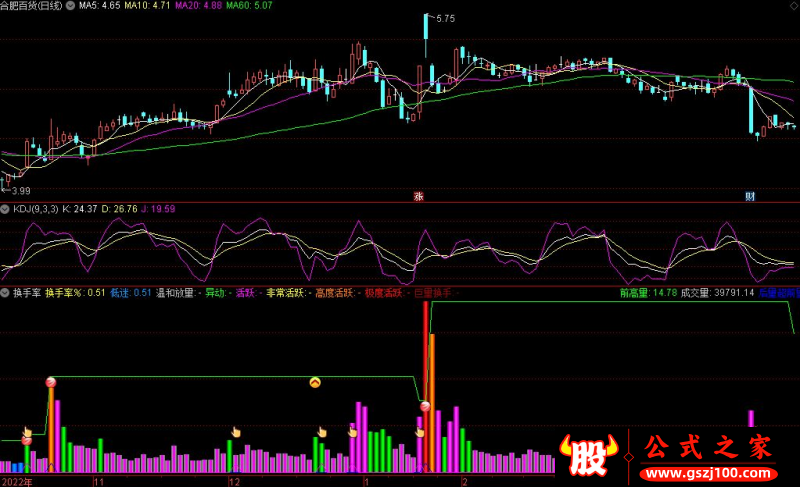Select the green 异动 label
This screenshot has height=487, width=800.
215,293
